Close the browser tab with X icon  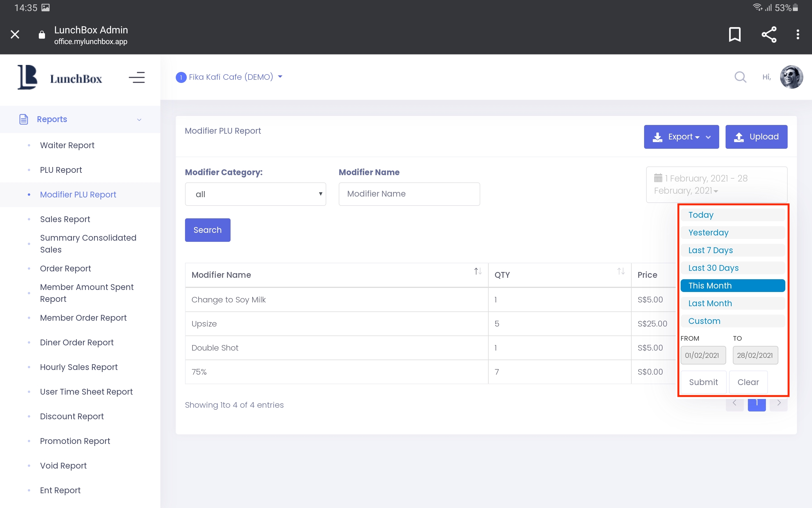pos(15,34)
